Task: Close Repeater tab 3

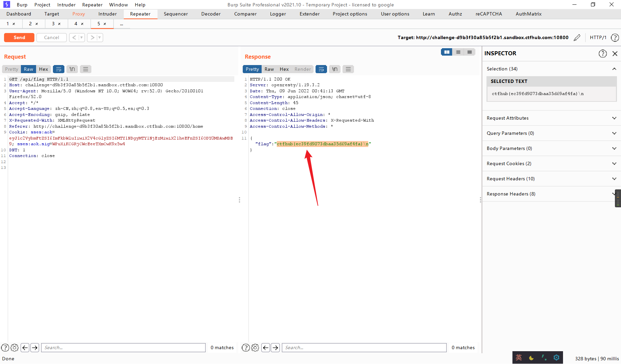Action: pyautogui.click(x=59, y=24)
